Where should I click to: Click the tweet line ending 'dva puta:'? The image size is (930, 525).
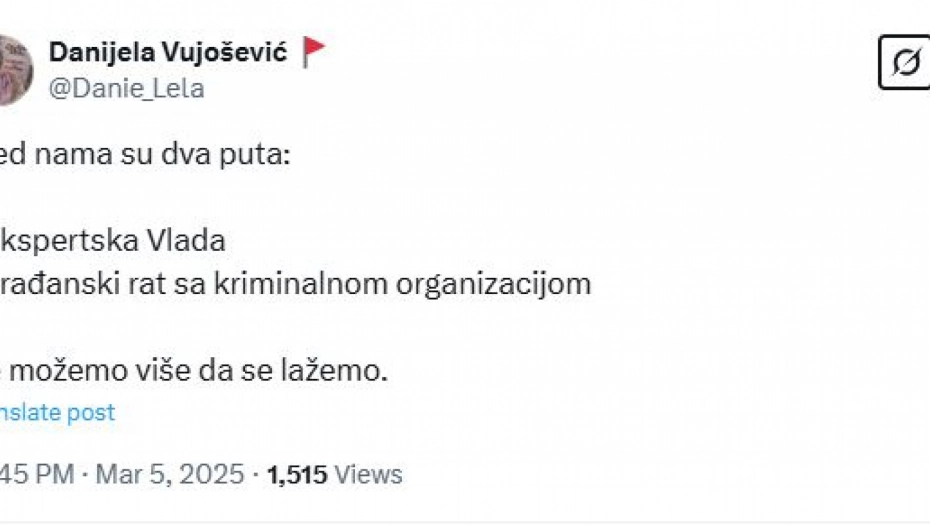145,158
